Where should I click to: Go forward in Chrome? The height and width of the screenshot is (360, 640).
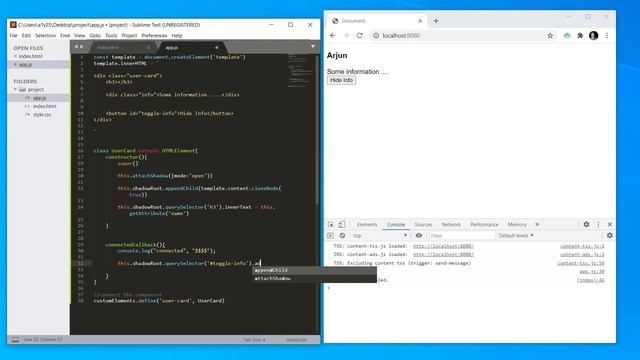click(x=346, y=36)
